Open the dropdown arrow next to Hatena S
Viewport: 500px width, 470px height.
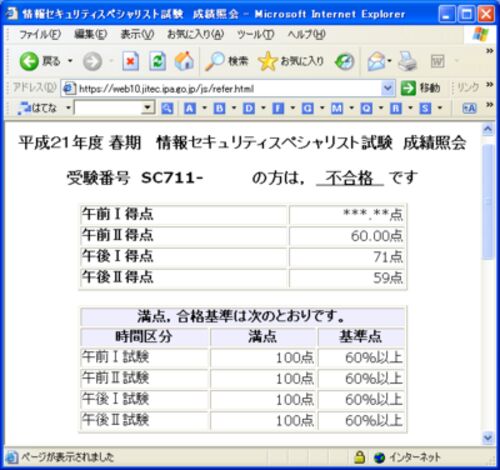tap(440, 108)
